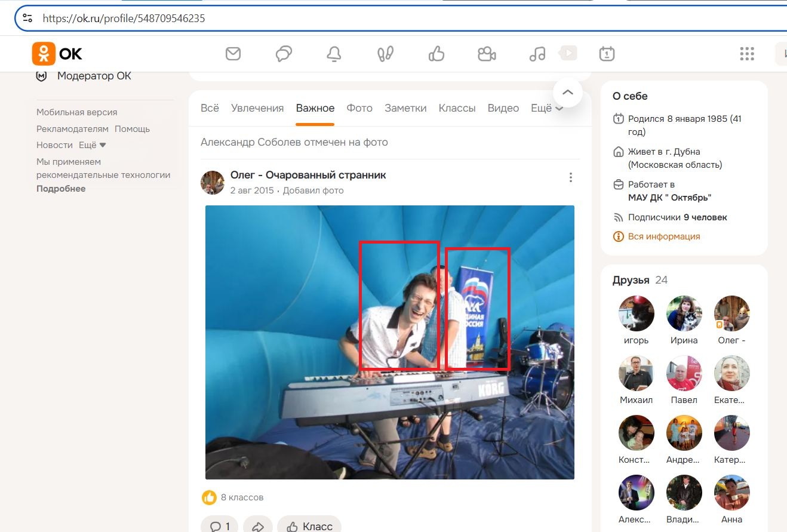Open the comments button showing 1
This screenshot has width=787, height=532.
(x=219, y=526)
